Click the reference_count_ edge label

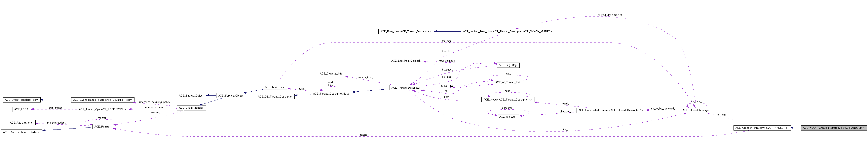155,107
